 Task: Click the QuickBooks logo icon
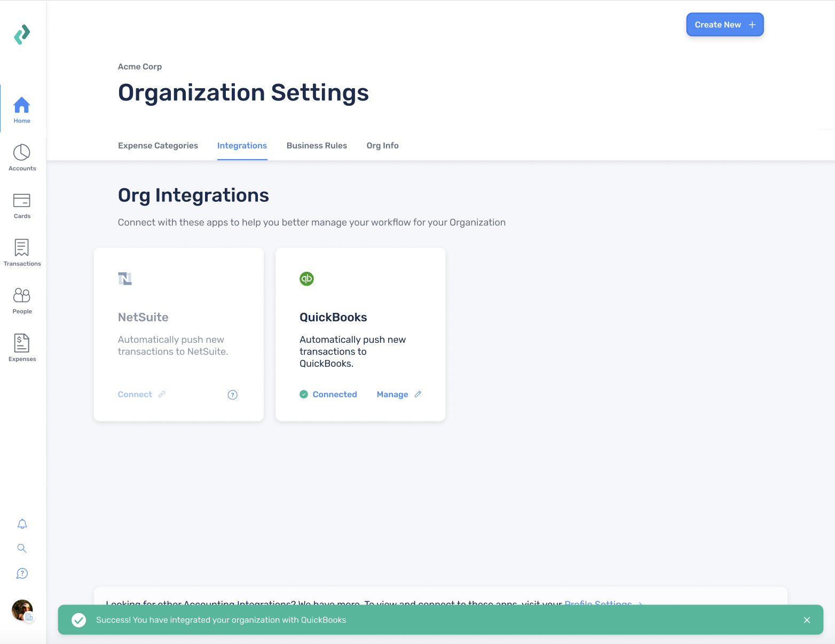tap(306, 279)
